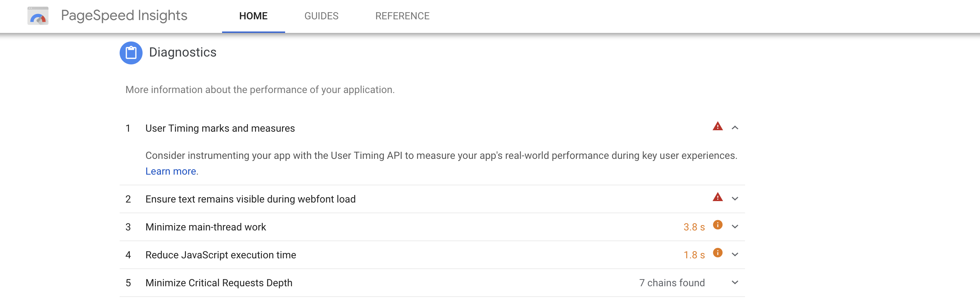
Task: Click 'User Timing marks and measures' title
Action: [220, 128]
